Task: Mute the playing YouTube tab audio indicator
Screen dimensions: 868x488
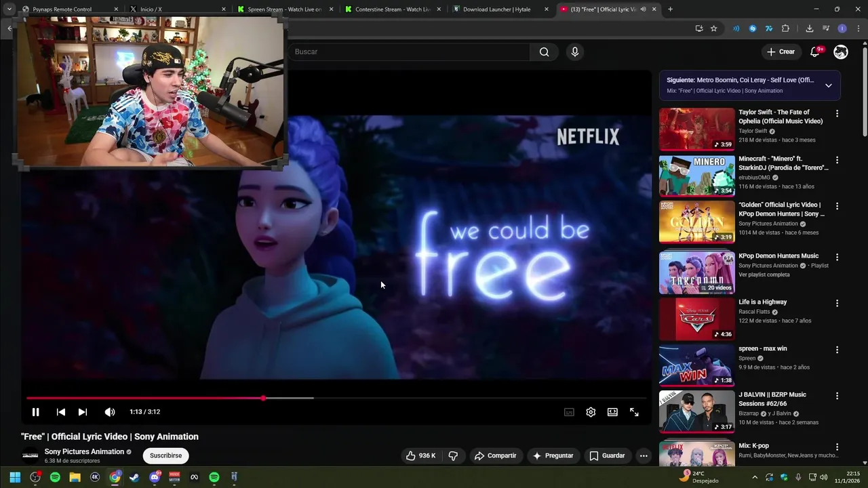Action: click(x=643, y=9)
